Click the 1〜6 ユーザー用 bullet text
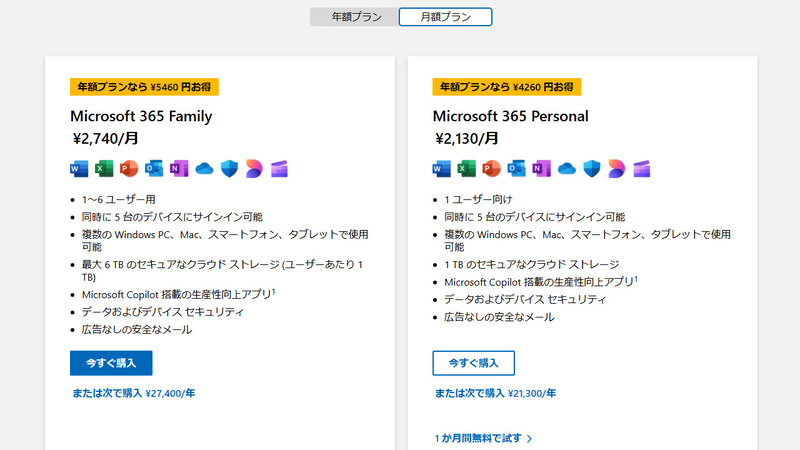Image resolution: width=800 pixels, height=450 pixels. (x=119, y=199)
